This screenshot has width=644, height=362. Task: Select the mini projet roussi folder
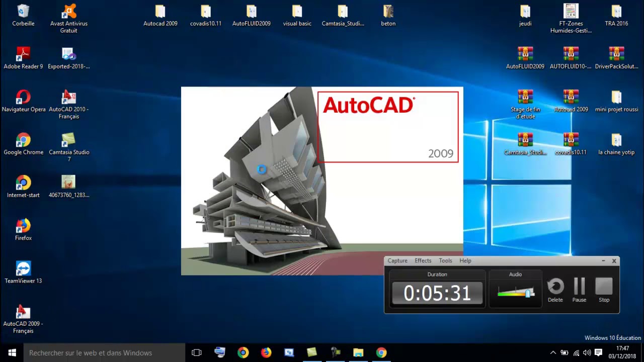616,101
